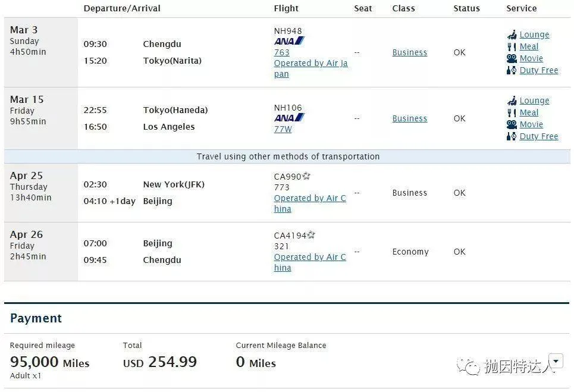
Task: Click the Meal fork icon for NH948
Action: point(512,47)
